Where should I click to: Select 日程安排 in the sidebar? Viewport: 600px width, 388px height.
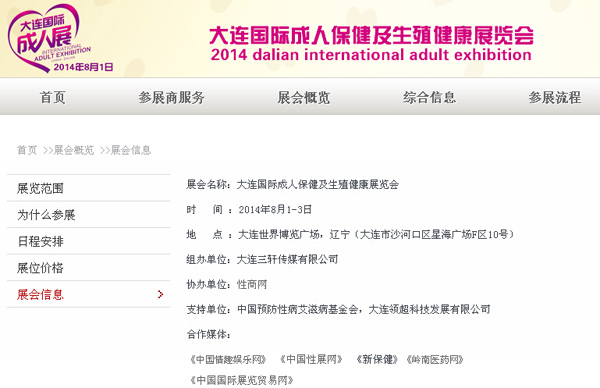click(x=88, y=241)
